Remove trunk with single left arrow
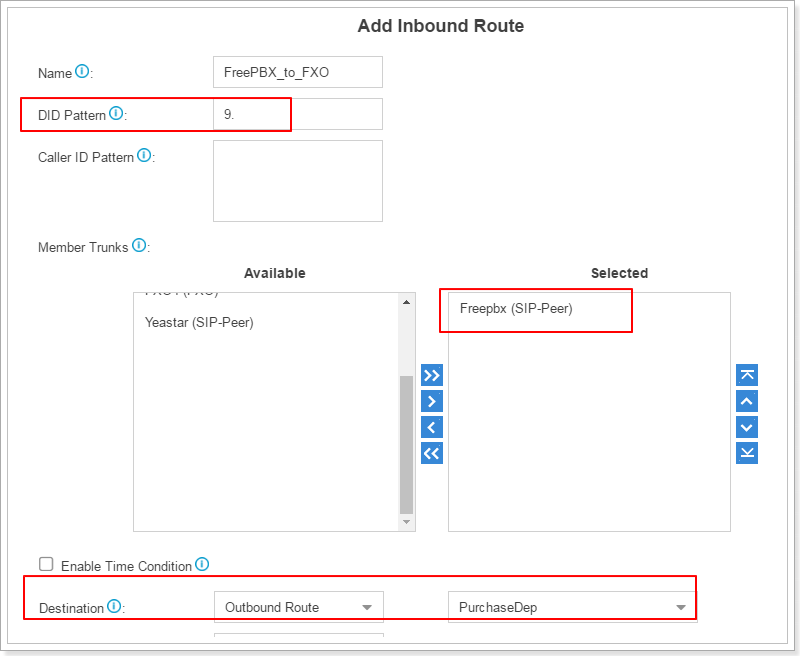800x656 pixels. [432, 428]
